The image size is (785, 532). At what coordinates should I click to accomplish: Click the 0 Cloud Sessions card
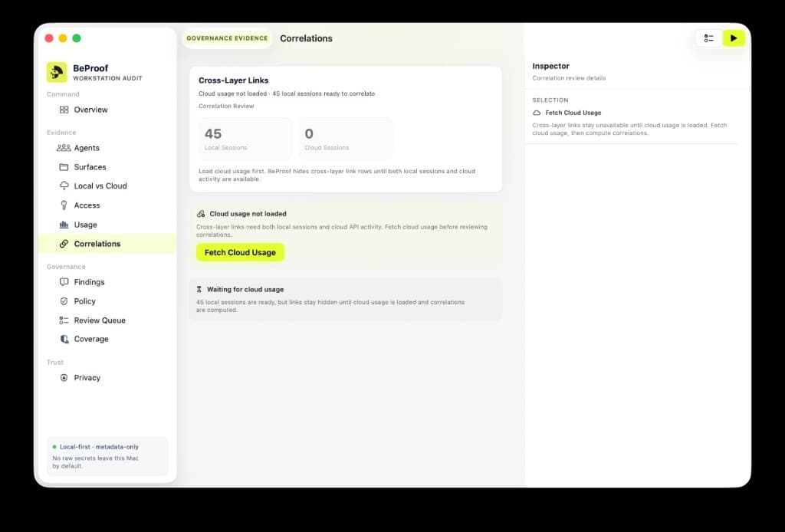[346, 139]
